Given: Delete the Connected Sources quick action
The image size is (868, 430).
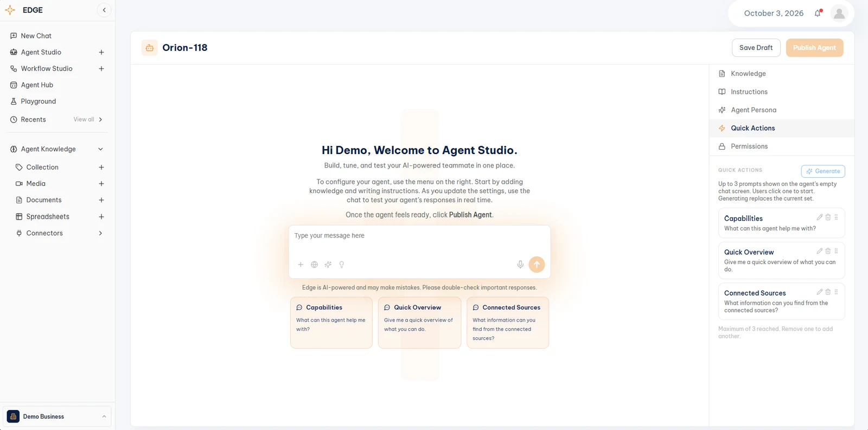Looking at the screenshot, I should (828, 292).
